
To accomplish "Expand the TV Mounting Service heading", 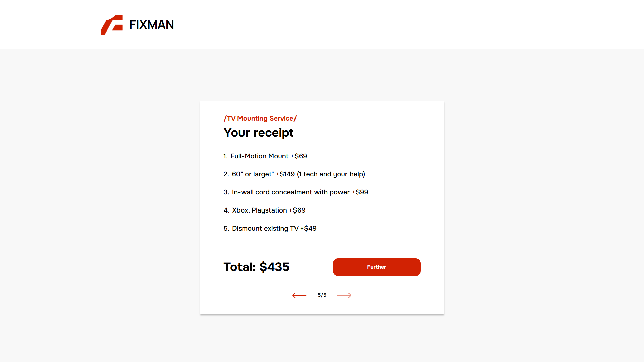I will tap(260, 118).
